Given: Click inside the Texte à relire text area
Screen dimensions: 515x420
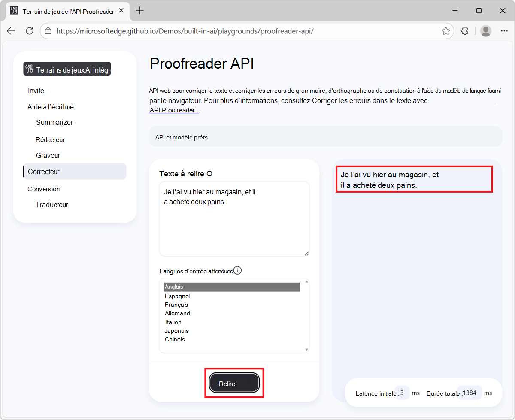Looking at the screenshot, I should point(234,219).
